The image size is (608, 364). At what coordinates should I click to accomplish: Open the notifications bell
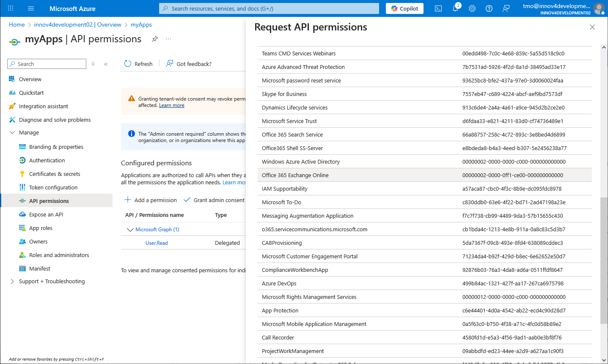click(x=455, y=8)
